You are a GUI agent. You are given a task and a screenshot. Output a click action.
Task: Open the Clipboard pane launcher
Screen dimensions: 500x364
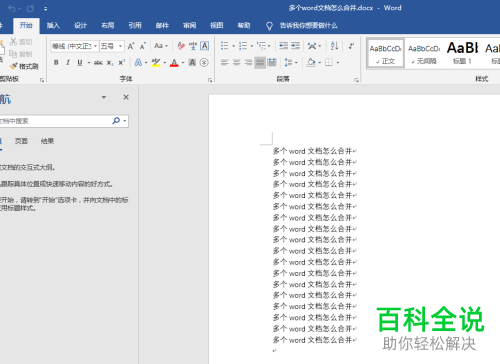42,80
